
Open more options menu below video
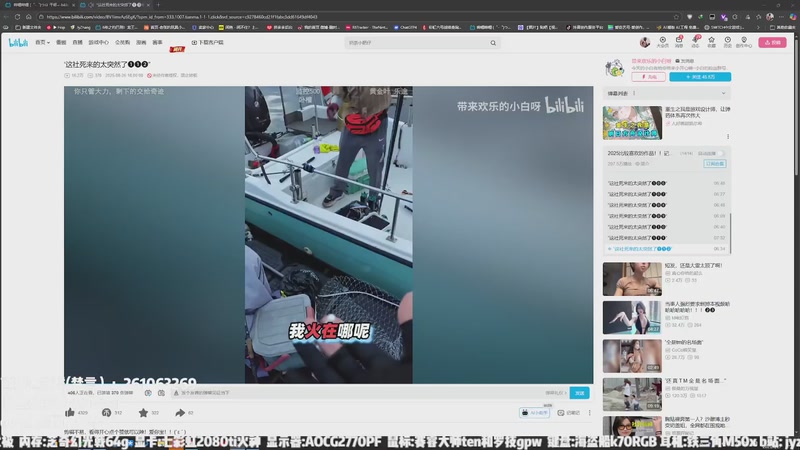tap(590, 412)
